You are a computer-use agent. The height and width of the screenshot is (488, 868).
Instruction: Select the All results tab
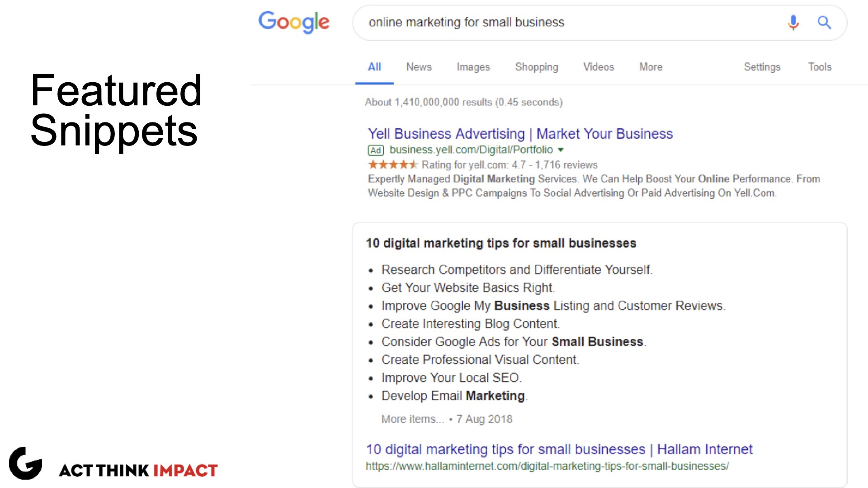click(x=374, y=67)
